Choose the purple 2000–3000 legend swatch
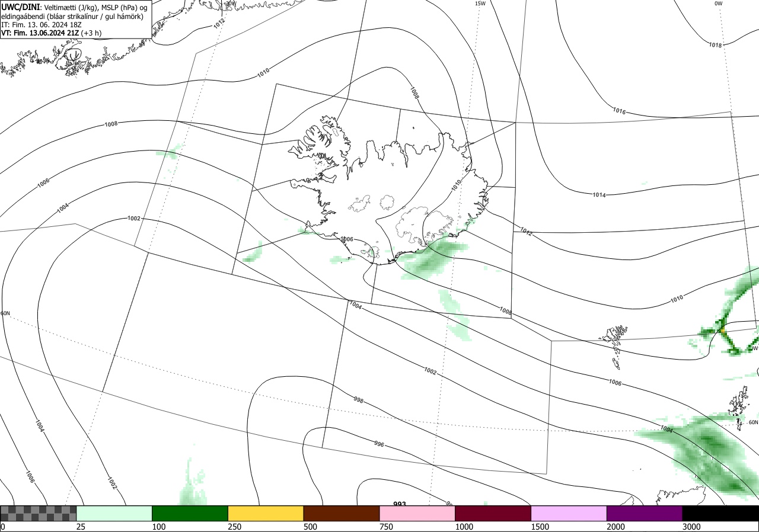759x532 pixels. [645, 513]
